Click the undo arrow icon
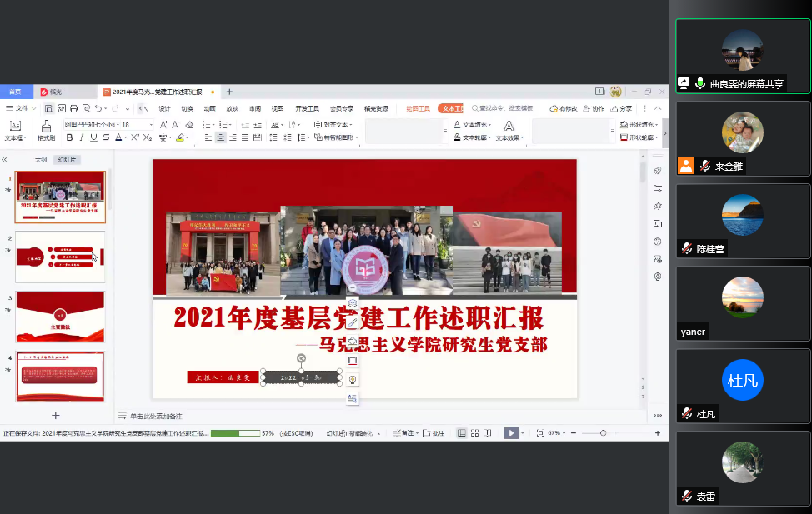The width and height of the screenshot is (812, 514). click(x=98, y=108)
